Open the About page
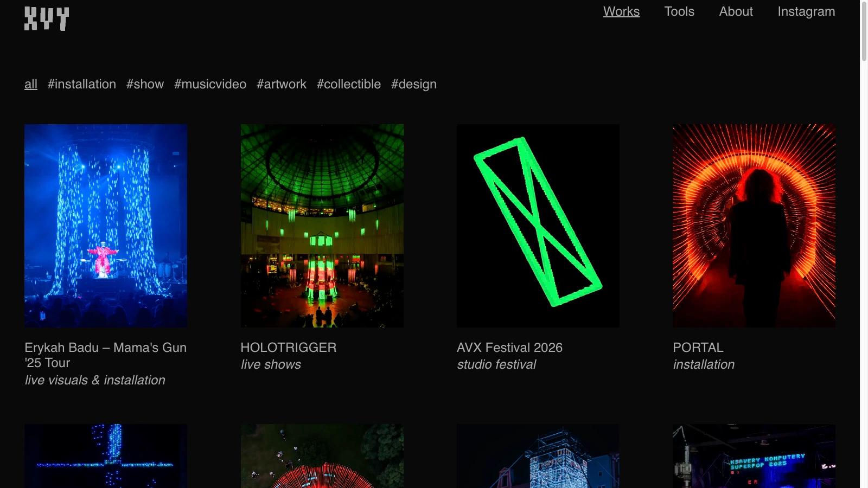Screen dimensions: 868x488 point(736,11)
